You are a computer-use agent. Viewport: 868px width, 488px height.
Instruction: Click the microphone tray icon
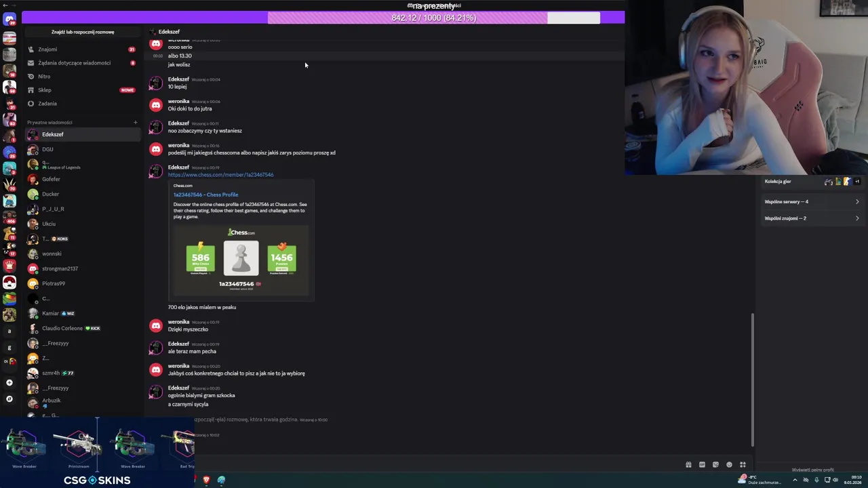(816, 480)
